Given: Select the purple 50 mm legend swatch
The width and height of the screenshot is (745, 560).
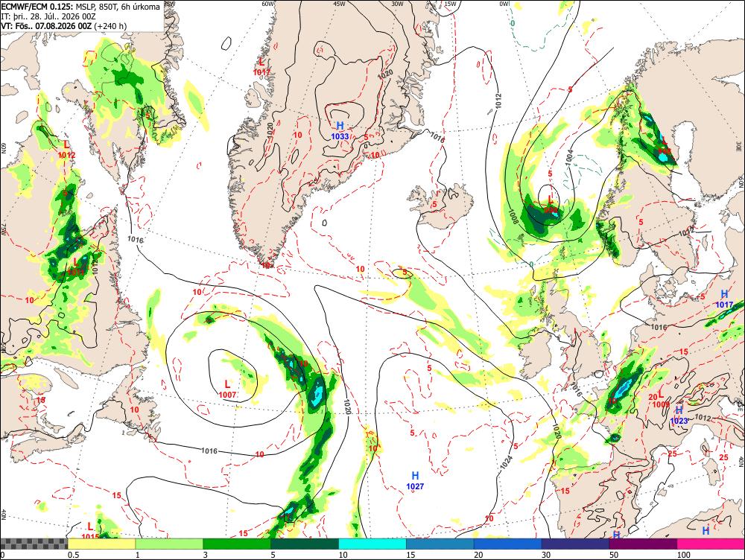Looking at the screenshot, I should (644, 544).
